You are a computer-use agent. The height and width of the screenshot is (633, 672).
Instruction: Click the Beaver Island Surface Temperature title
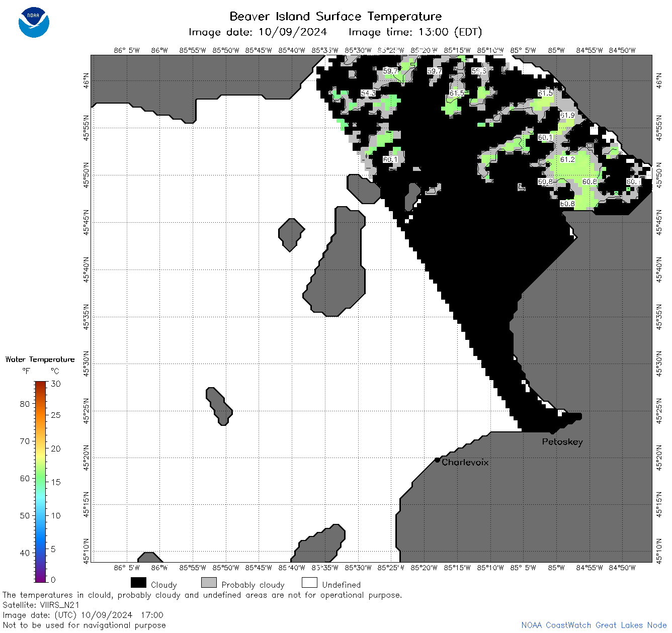click(335, 16)
